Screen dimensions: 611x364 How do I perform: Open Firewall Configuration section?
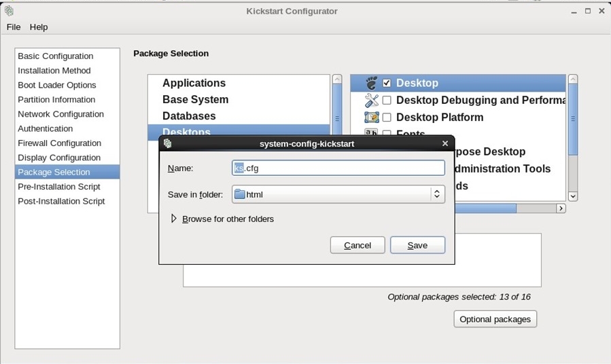point(67,143)
